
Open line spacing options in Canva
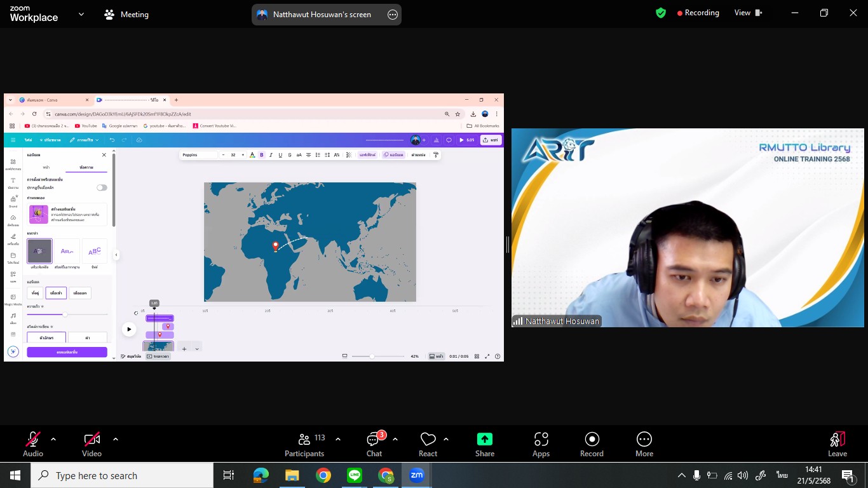point(327,155)
